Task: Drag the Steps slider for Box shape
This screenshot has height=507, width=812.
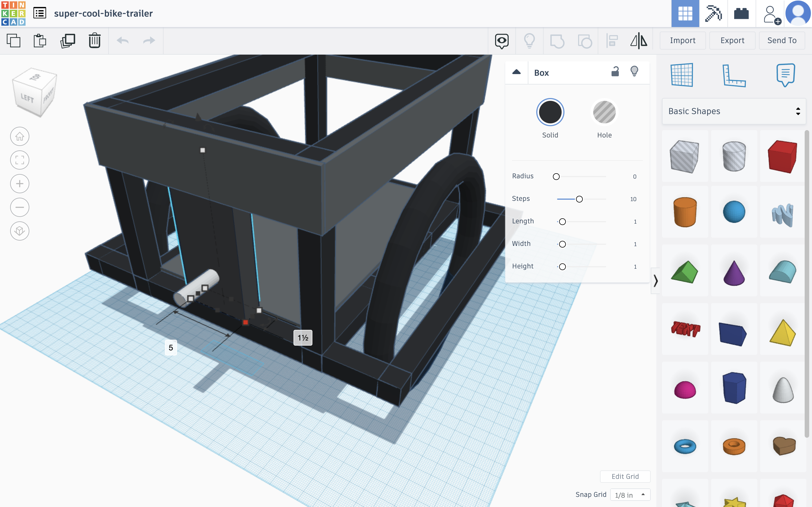Action: click(579, 199)
